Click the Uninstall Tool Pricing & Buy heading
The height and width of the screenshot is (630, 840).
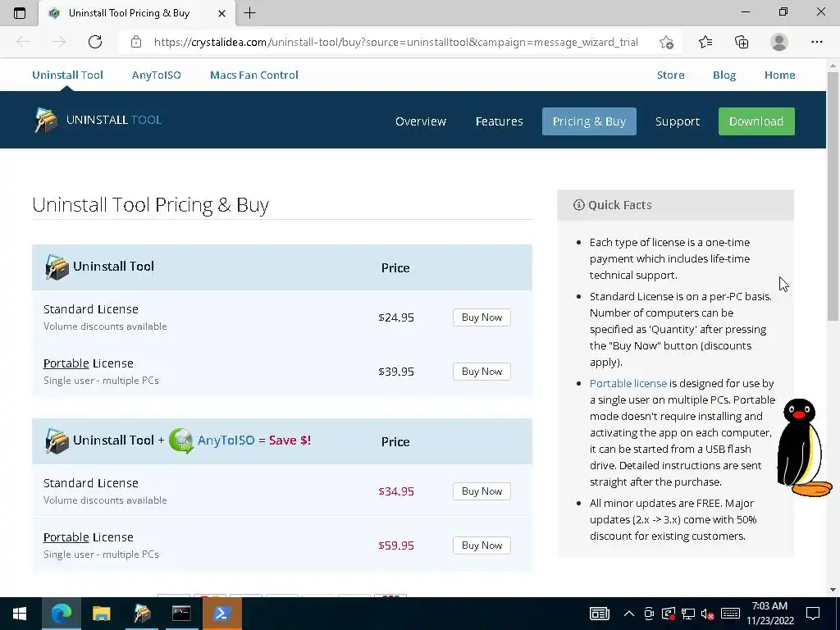(151, 204)
